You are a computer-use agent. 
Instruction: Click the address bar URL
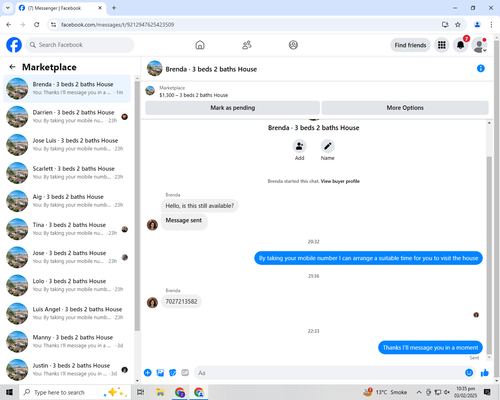(117, 25)
